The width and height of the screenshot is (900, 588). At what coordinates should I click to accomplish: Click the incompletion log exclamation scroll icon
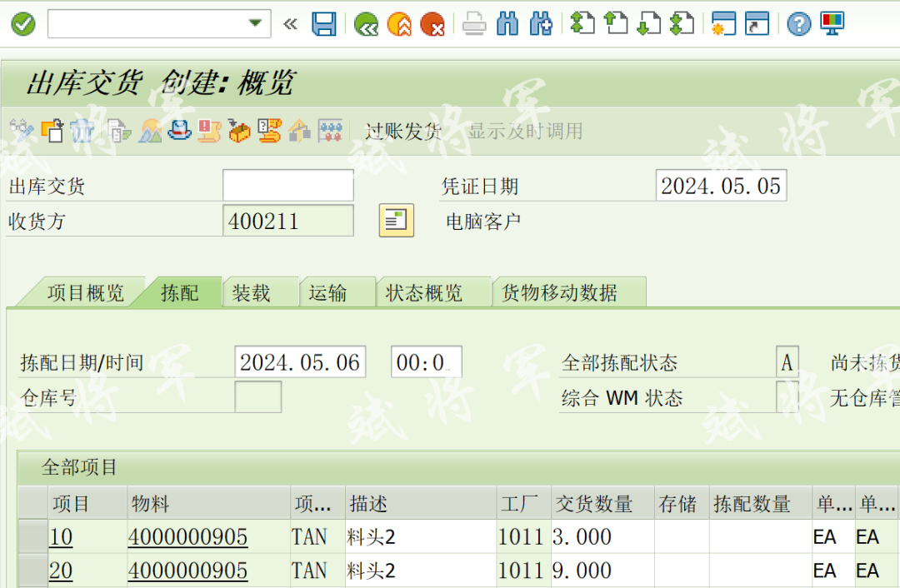tap(209, 131)
